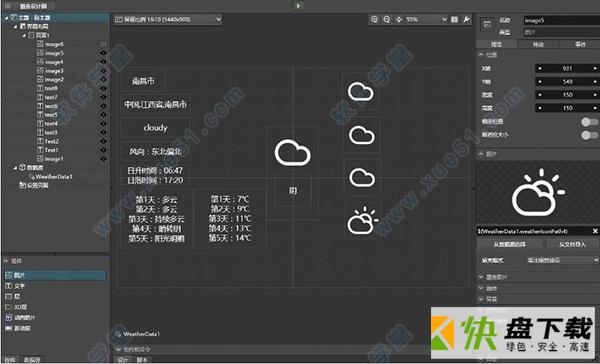Switch to the script tab at the canvas bottom
The height and width of the screenshot is (364, 600).
[142, 360]
